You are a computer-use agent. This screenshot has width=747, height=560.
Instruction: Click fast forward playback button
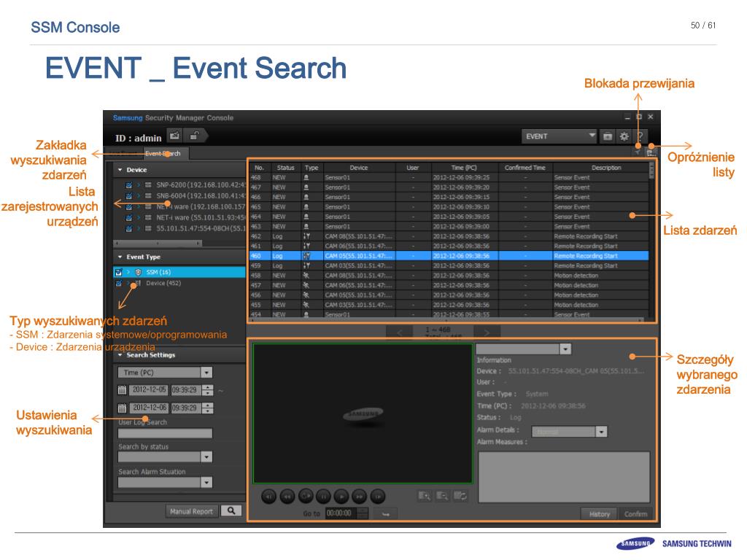(359, 496)
